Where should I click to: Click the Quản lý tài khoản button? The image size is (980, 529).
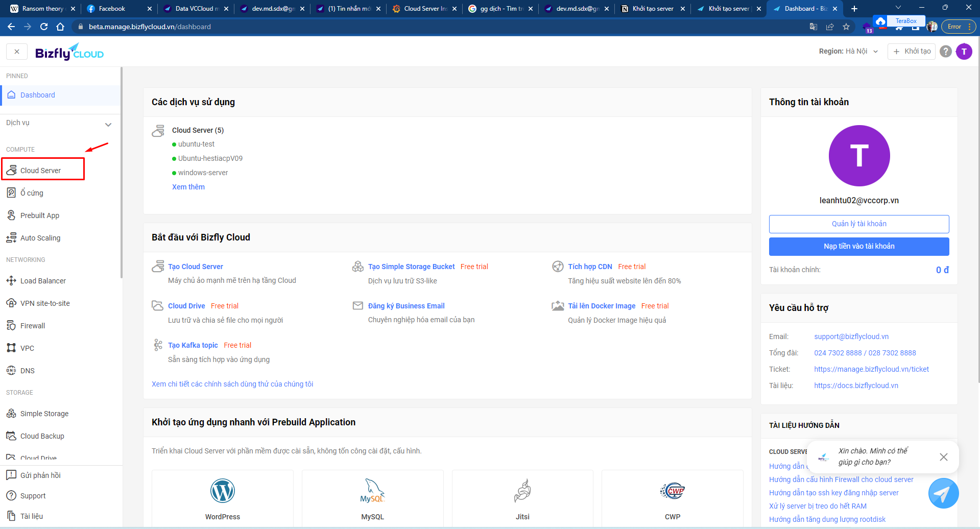point(859,224)
